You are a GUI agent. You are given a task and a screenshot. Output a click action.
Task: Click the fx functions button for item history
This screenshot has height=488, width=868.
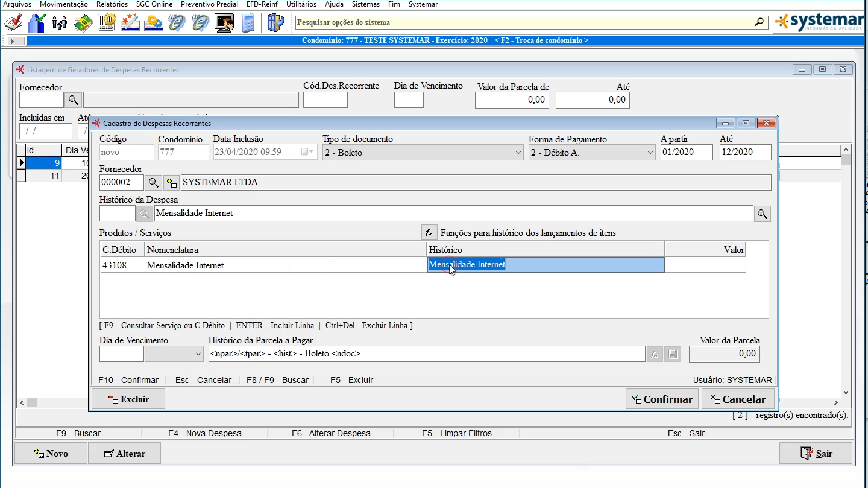coord(429,233)
